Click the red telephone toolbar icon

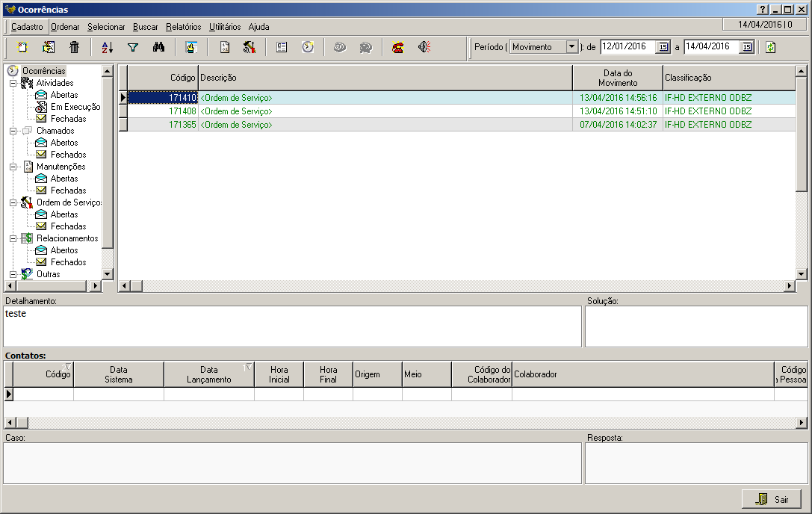click(398, 47)
